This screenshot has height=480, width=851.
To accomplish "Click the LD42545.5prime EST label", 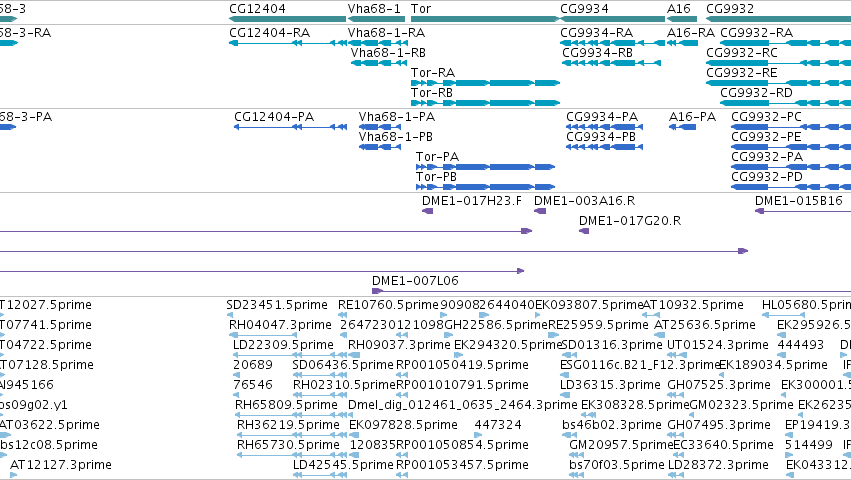I will pos(343,465).
